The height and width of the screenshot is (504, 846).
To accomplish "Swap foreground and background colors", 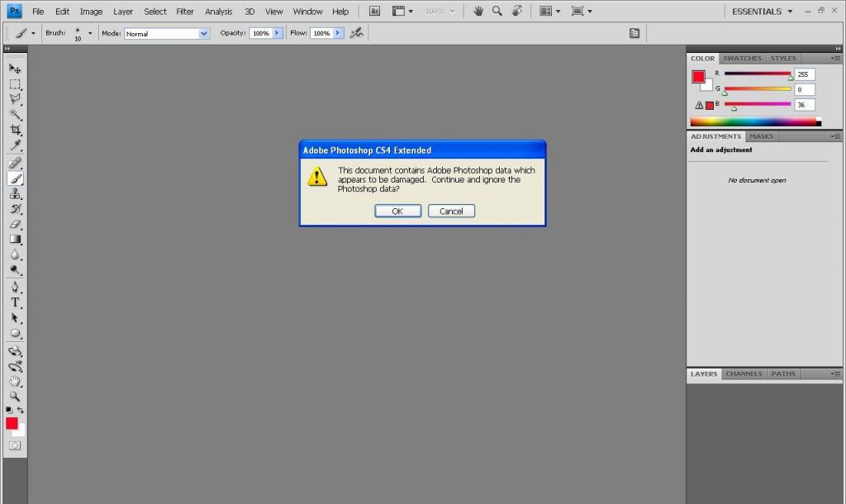I will tap(21, 410).
